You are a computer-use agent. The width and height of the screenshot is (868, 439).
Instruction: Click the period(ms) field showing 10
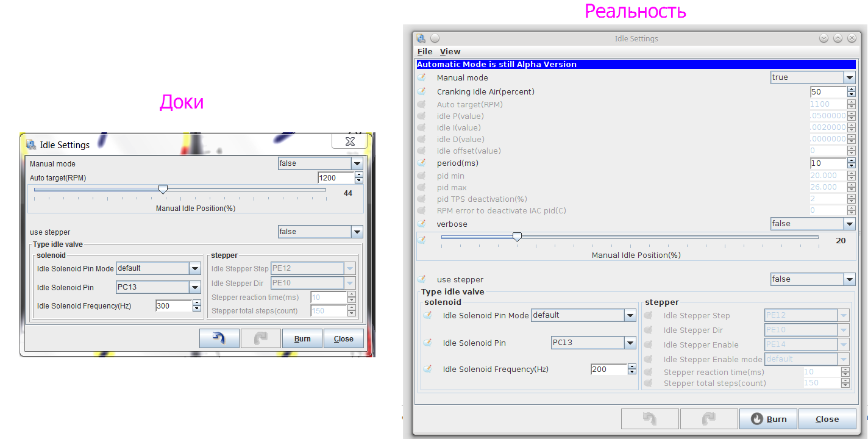828,163
